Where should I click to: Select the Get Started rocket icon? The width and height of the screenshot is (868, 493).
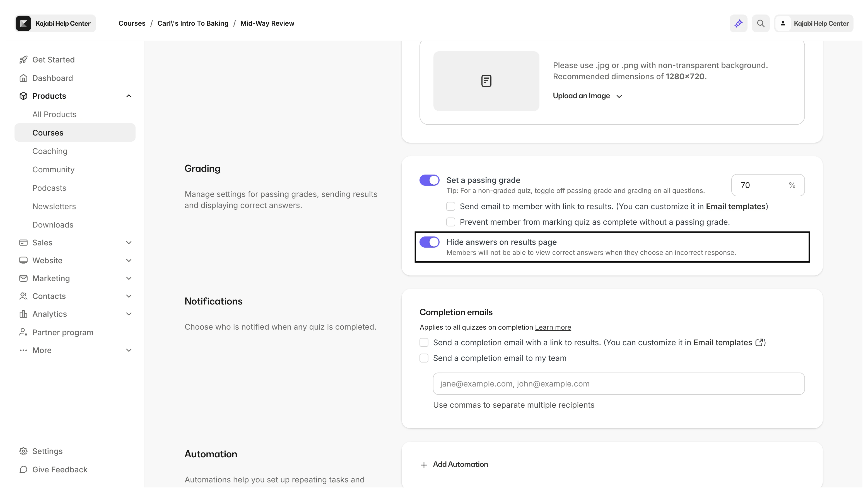pos(23,60)
